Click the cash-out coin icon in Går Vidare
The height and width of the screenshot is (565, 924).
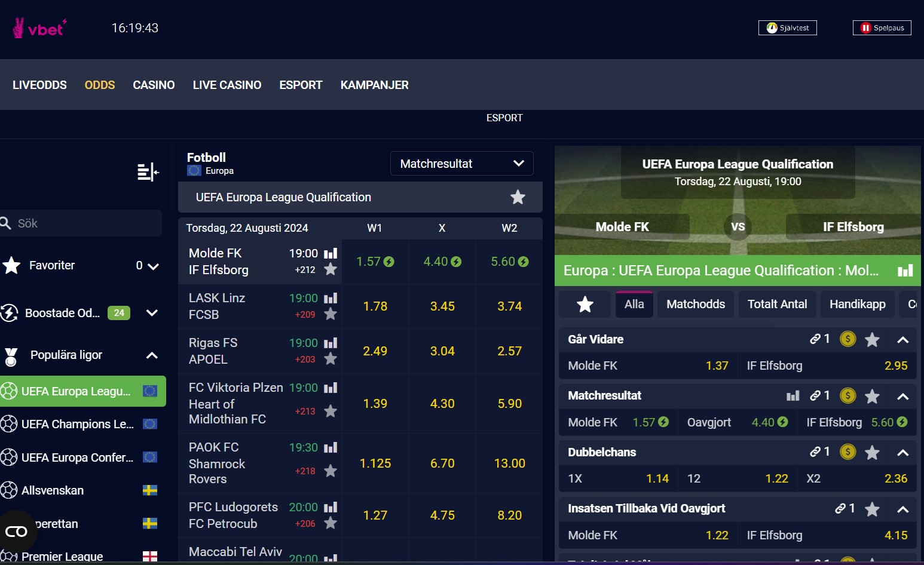pyautogui.click(x=847, y=339)
